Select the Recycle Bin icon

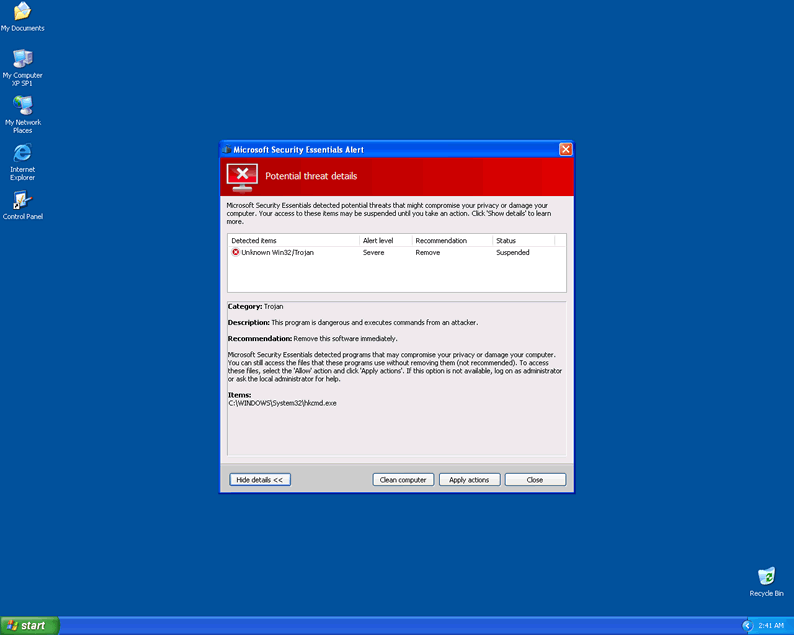766,577
